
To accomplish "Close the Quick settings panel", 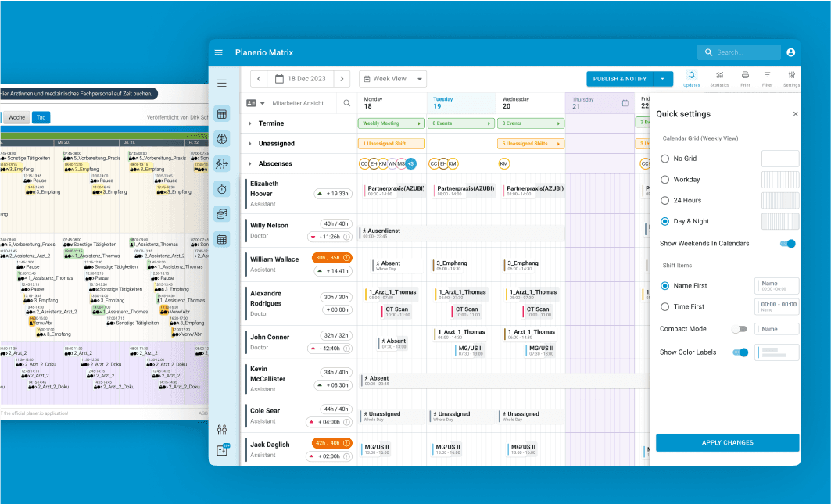I will (x=796, y=114).
